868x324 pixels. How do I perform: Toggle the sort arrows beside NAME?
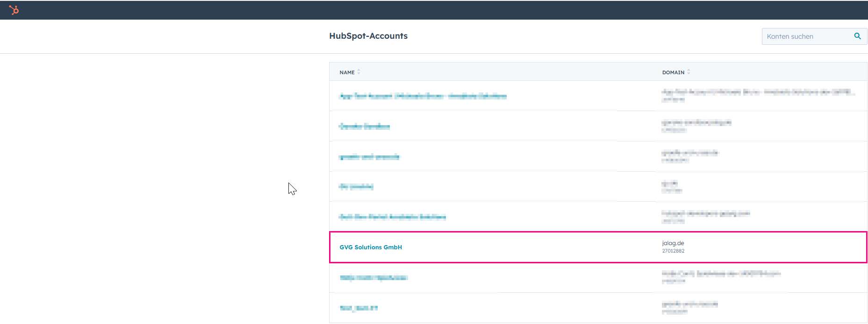(x=359, y=72)
